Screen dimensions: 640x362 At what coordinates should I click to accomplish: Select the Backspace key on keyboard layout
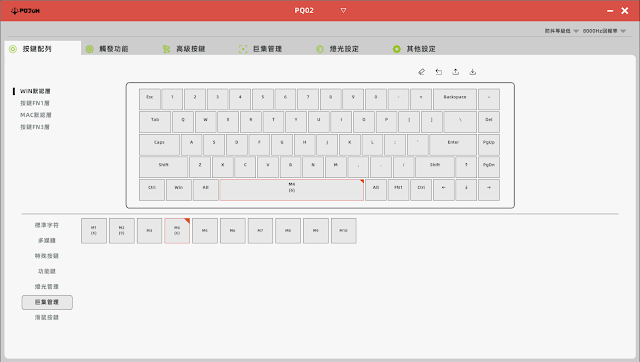pyautogui.click(x=455, y=99)
